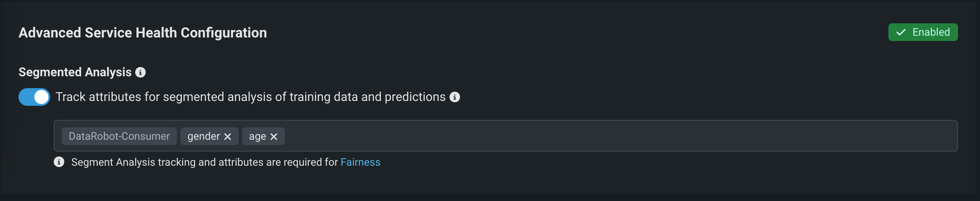This screenshot has width=980, height=201.
Task: Click the info icon before the Segment Analysis note
Action: [59, 162]
